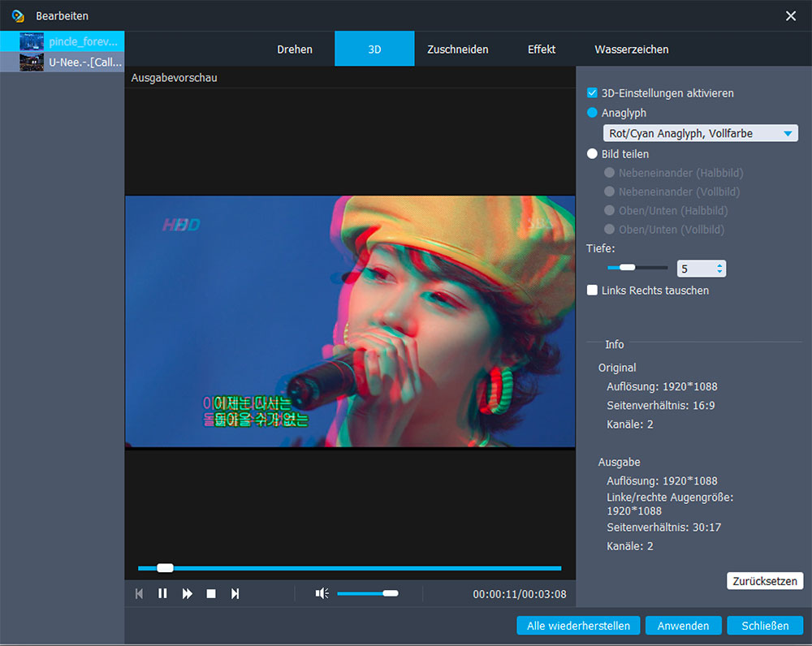Decrease Tiefe value with down arrow
Screen dimensions: 812x646
pos(719,272)
